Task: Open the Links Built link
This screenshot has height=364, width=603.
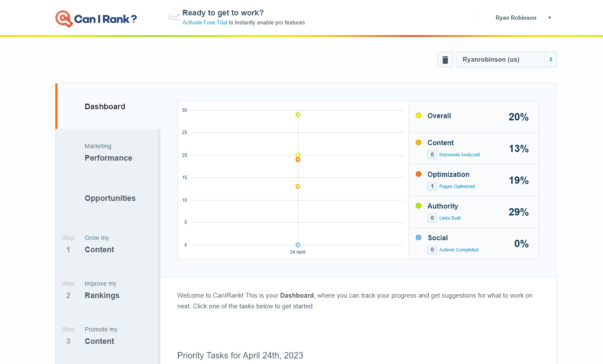Action: [x=450, y=218]
